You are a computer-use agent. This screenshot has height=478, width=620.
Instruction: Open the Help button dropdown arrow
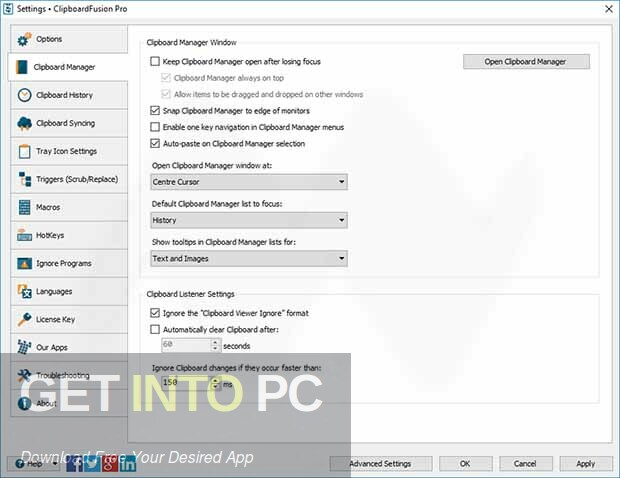pos(55,464)
